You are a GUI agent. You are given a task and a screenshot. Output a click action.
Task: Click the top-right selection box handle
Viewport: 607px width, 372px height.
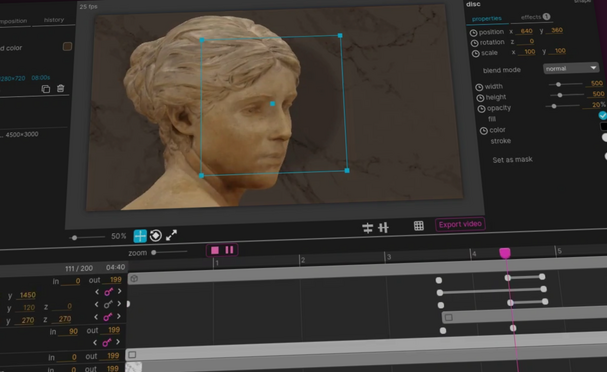[x=340, y=36]
